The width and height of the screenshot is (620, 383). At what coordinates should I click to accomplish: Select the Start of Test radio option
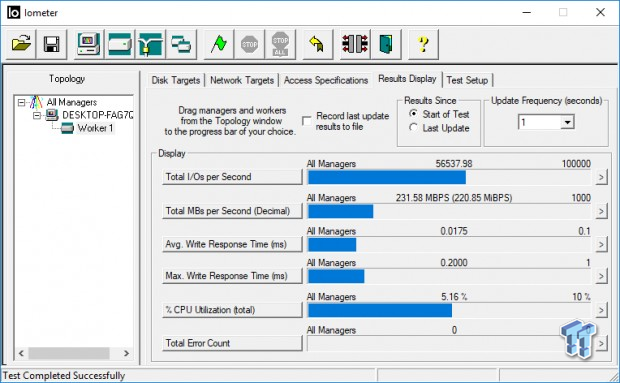point(414,114)
